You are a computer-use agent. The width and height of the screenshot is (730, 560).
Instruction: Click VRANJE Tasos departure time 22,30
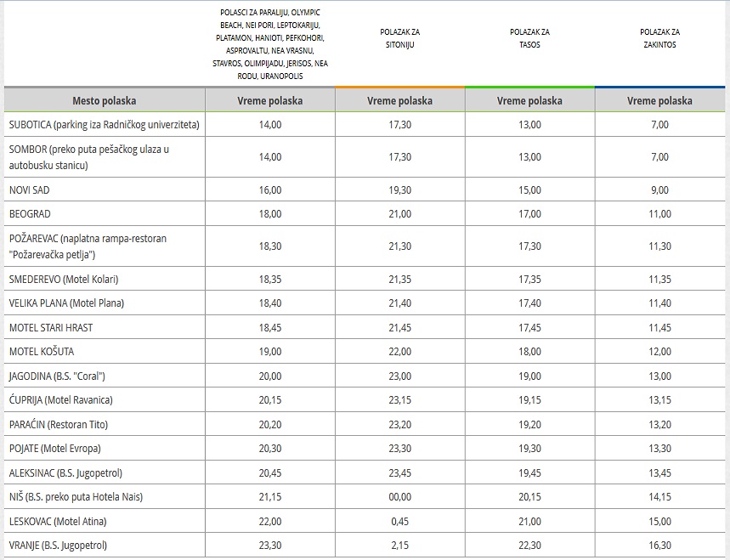tap(529, 545)
